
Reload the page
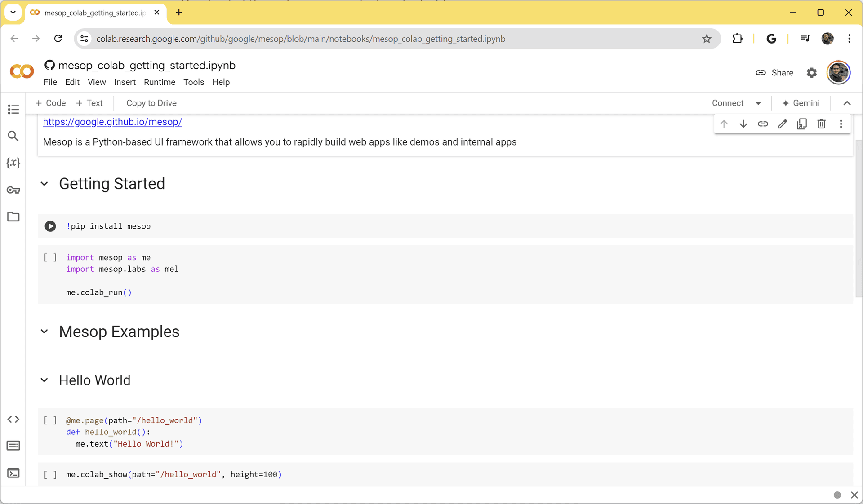click(x=58, y=39)
